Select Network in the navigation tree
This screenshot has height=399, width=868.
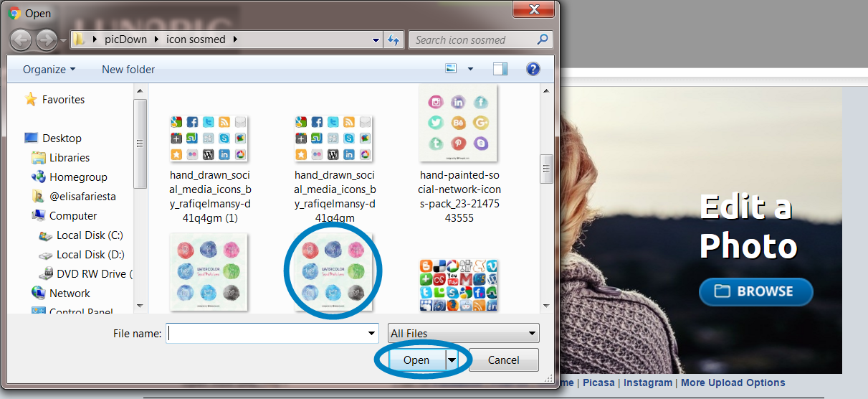70,294
